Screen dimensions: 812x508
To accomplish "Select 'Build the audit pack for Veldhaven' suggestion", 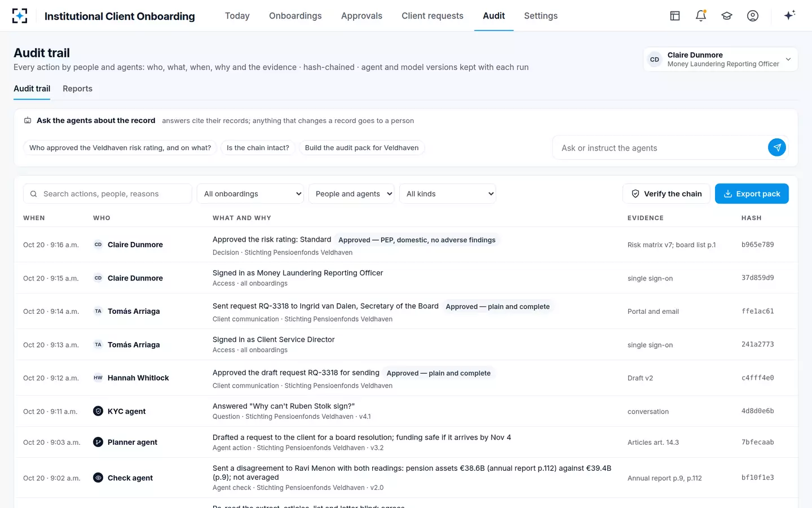I will pyautogui.click(x=361, y=148).
